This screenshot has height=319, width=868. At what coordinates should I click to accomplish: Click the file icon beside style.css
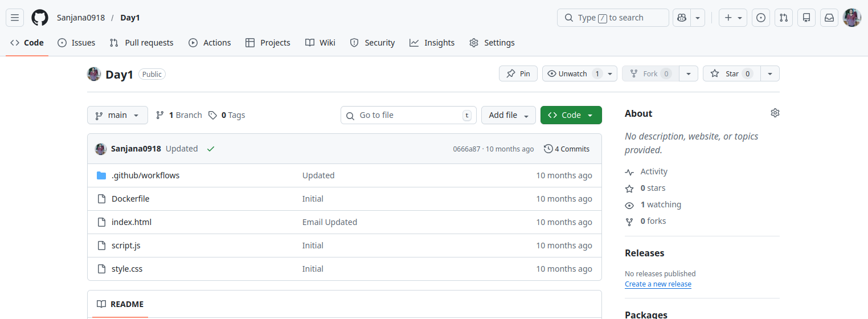101,269
